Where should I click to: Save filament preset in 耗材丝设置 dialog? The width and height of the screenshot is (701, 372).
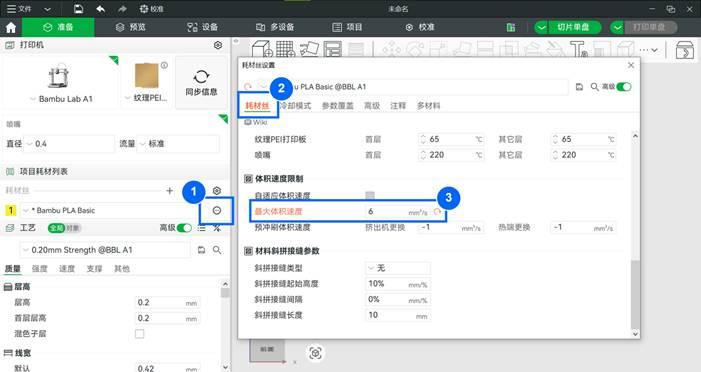(x=579, y=87)
